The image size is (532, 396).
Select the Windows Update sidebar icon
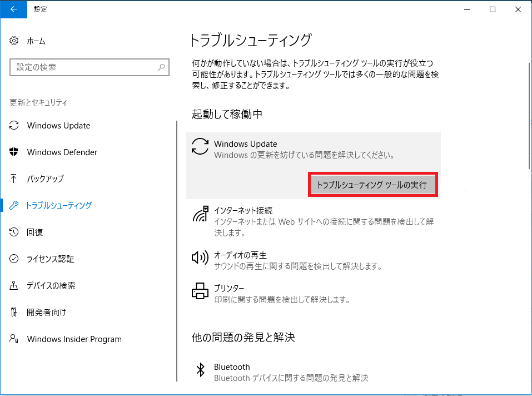click(14, 125)
